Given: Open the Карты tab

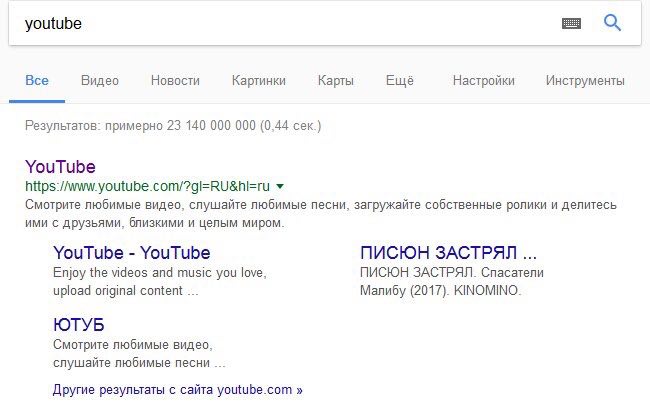Looking at the screenshot, I should (x=336, y=80).
